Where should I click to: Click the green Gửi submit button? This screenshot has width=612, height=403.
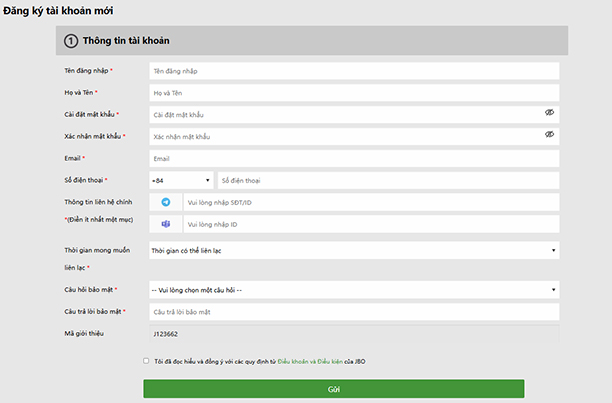(x=333, y=389)
